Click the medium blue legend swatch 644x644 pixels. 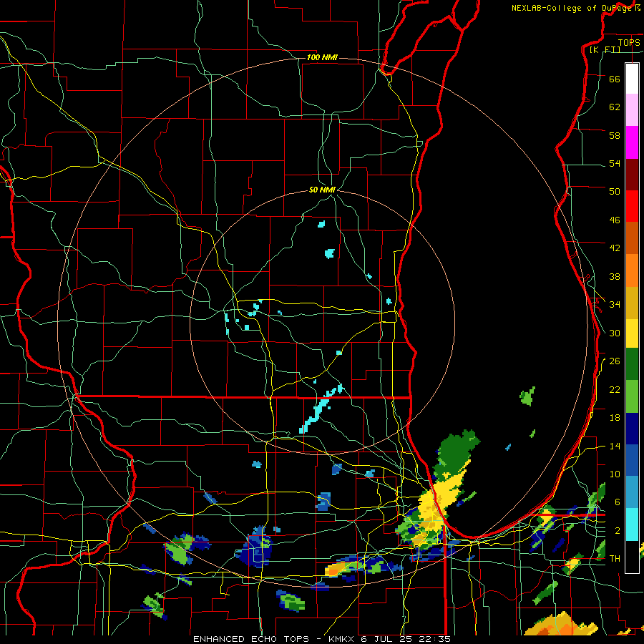click(x=632, y=460)
